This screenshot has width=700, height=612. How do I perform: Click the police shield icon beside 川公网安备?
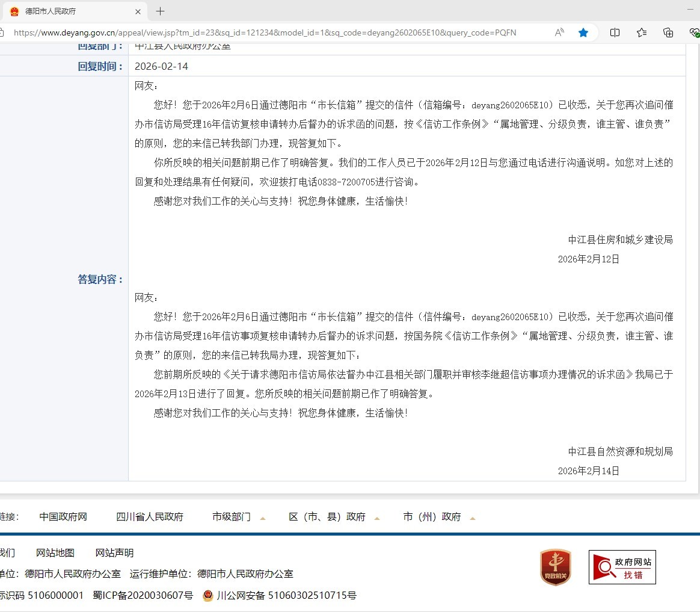pos(208,596)
